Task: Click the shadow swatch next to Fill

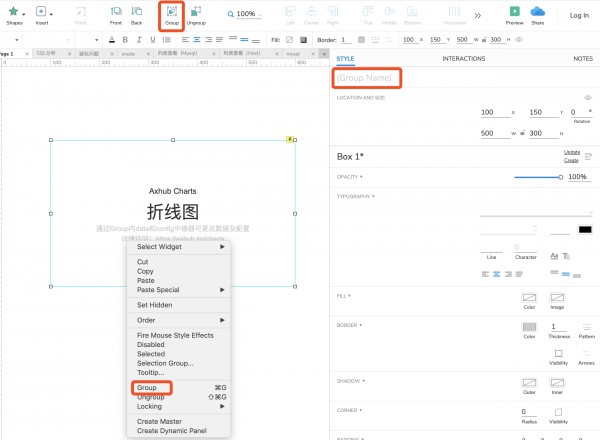Action: point(303,39)
